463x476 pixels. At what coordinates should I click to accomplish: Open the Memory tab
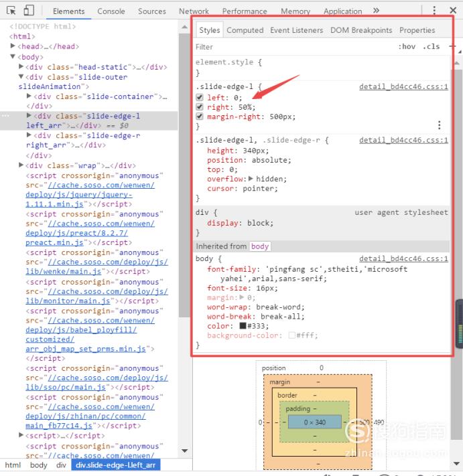(x=295, y=11)
